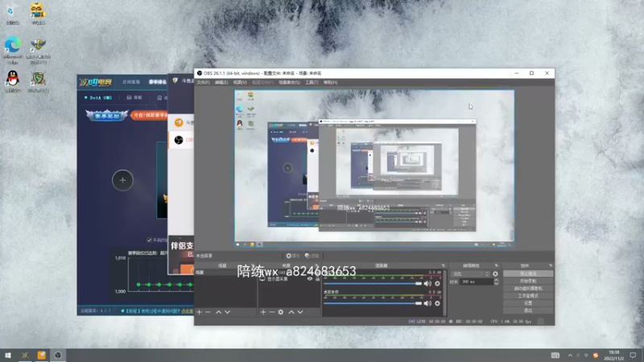Move the source down in the Sources panel
This screenshot has height=362, width=644.
pyautogui.click(x=300, y=312)
